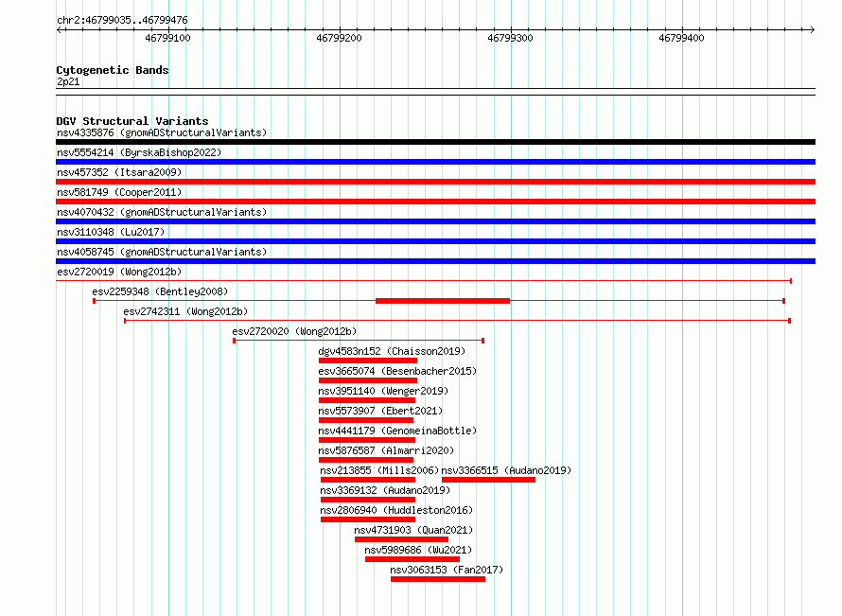Click the right arrow on the ruler
This screenshot has height=616, width=842.
[812, 30]
